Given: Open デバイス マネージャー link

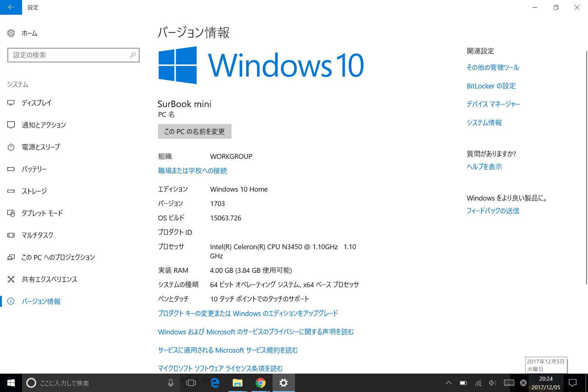Looking at the screenshot, I should [x=493, y=104].
